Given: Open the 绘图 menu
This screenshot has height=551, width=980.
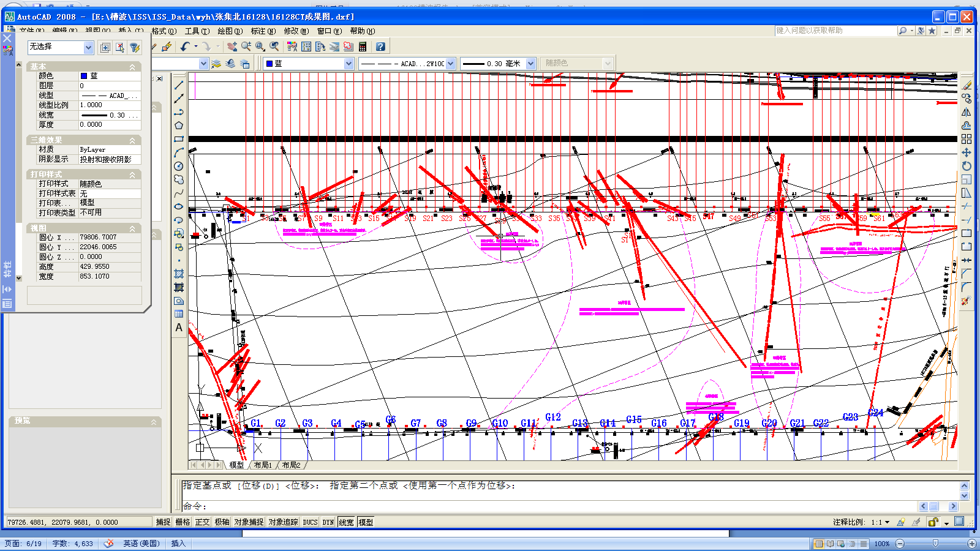Looking at the screenshot, I should (x=230, y=31).
